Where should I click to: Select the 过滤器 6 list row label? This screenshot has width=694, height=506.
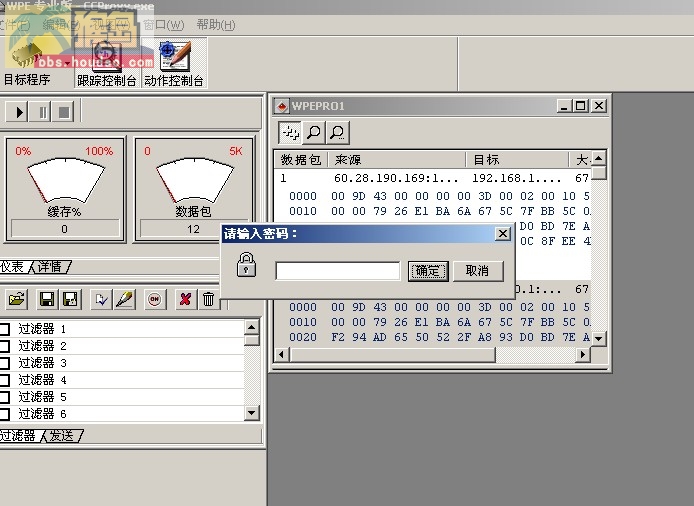(42, 414)
